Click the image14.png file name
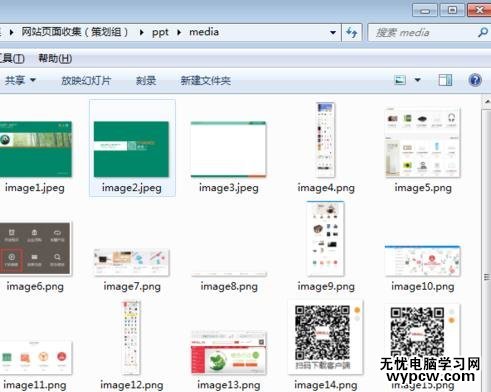 click(x=326, y=385)
